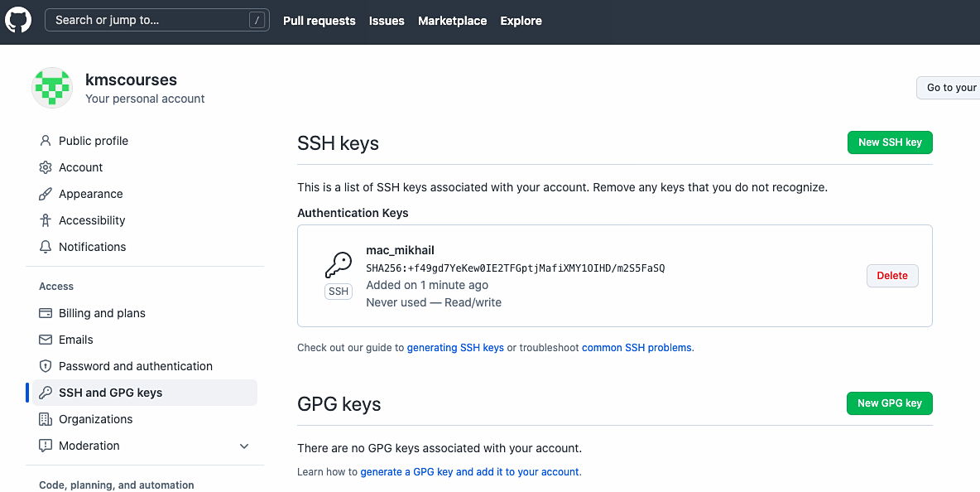Expand the Moderation section

pos(244,446)
